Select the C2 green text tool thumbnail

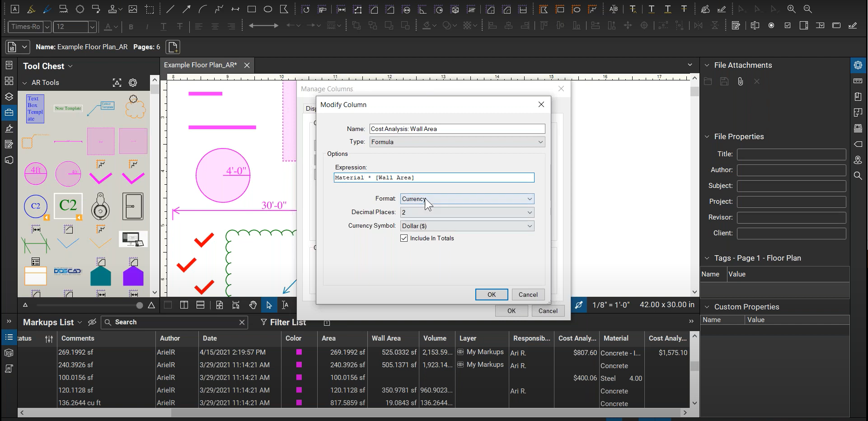tap(68, 206)
